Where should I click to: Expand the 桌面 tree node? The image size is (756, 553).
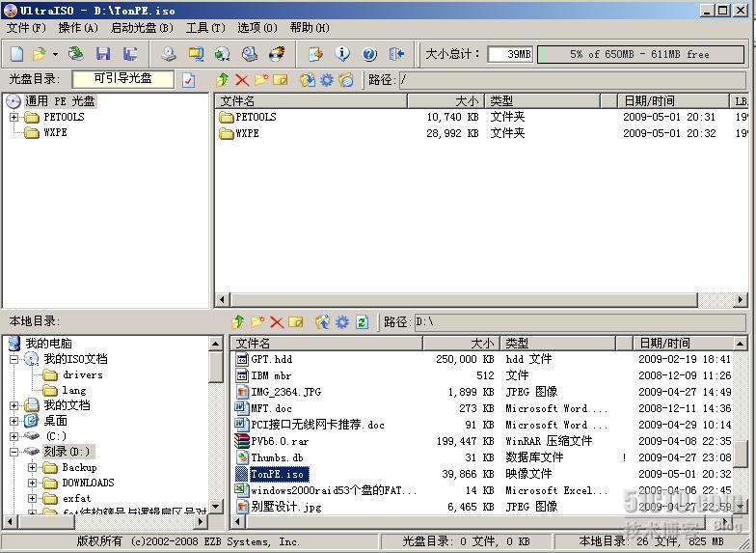(13, 421)
